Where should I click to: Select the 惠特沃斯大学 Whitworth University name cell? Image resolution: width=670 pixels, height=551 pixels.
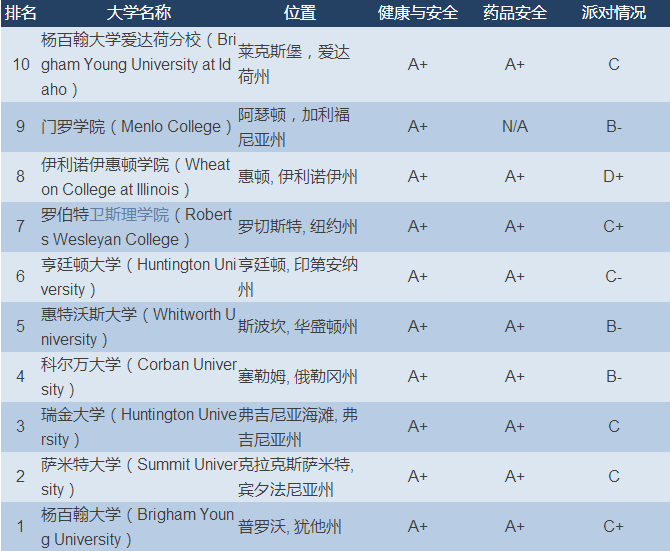(x=138, y=327)
